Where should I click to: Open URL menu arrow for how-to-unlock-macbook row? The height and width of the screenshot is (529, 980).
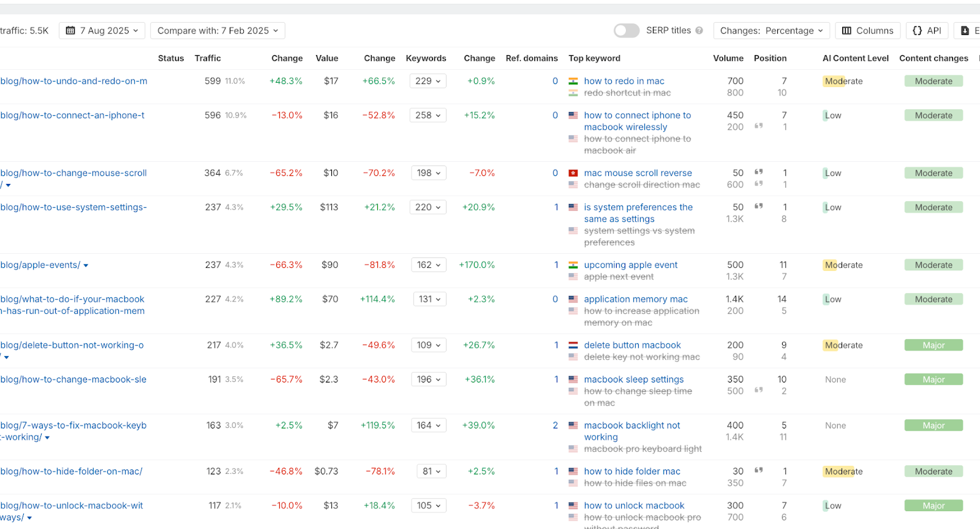point(29,518)
